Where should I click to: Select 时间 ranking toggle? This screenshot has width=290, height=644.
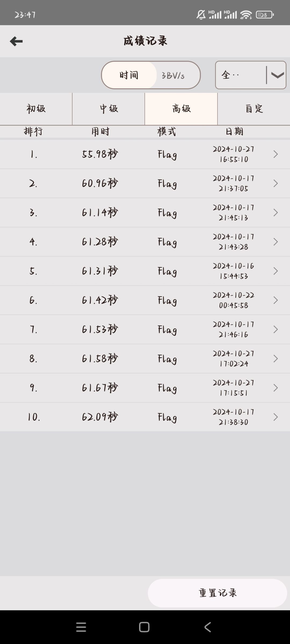(129, 75)
